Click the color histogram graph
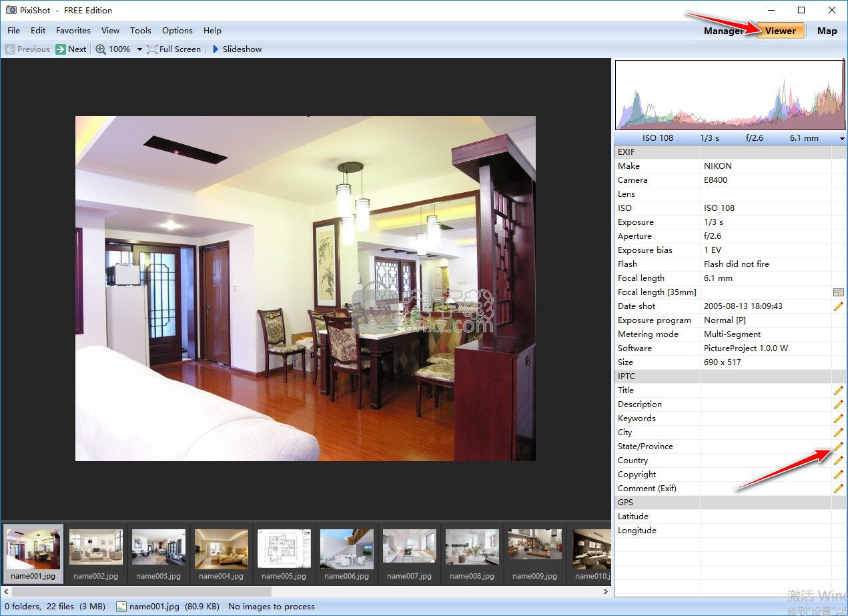Screen dimensions: 848x616 click(730, 95)
